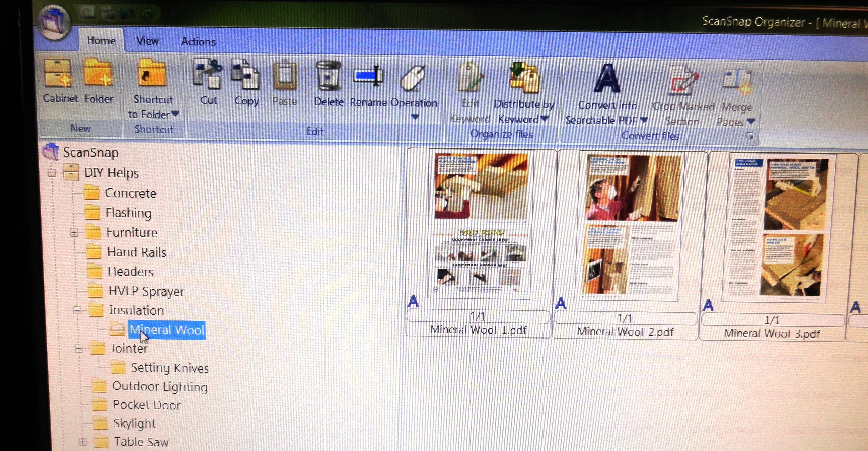Open Convert into Searchable PDF dropdown
Image resolution: width=868 pixels, height=451 pixels.
644,120
